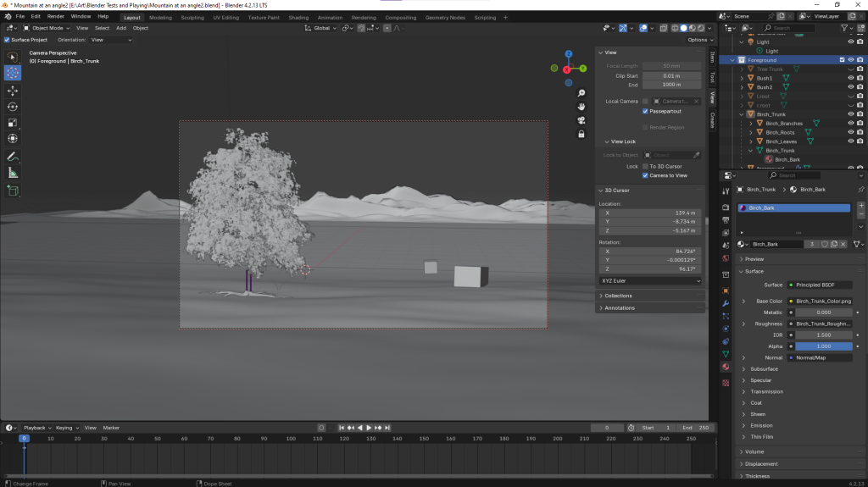
Task: Enable Lock To 3D Cursor checkbox
Action: tap(645, 166)
